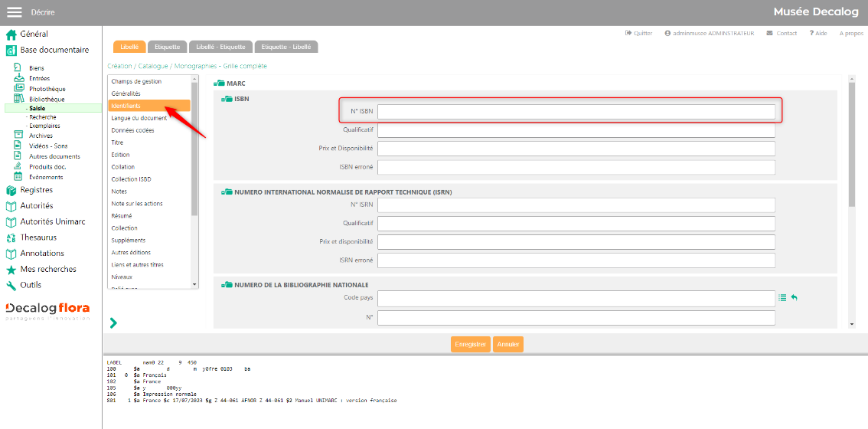This screenshot has height=429, width=868.
Task: Switch to the Etiquette tab
Action: [167, 47]
